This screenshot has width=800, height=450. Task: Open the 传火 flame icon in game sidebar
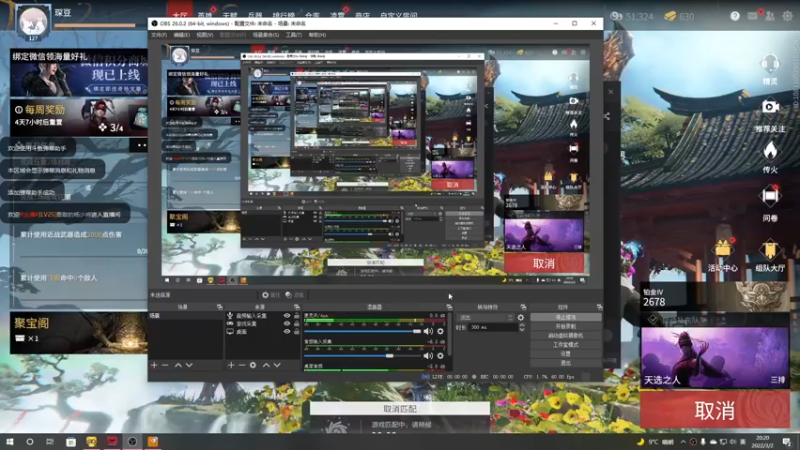(770, 151)
